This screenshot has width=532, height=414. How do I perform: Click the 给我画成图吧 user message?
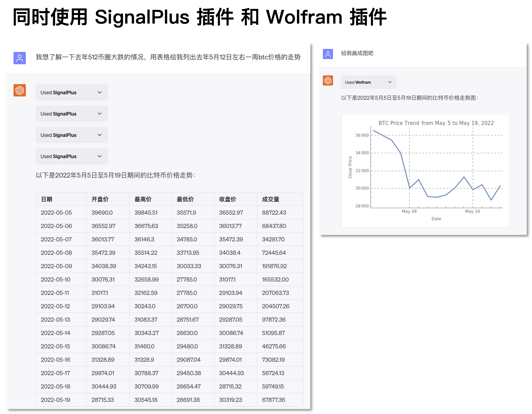pos(357,53)
